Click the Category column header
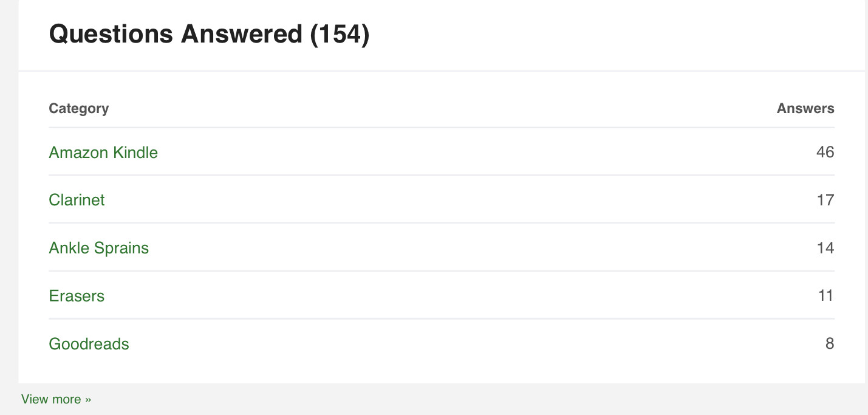 pos(79,108)
